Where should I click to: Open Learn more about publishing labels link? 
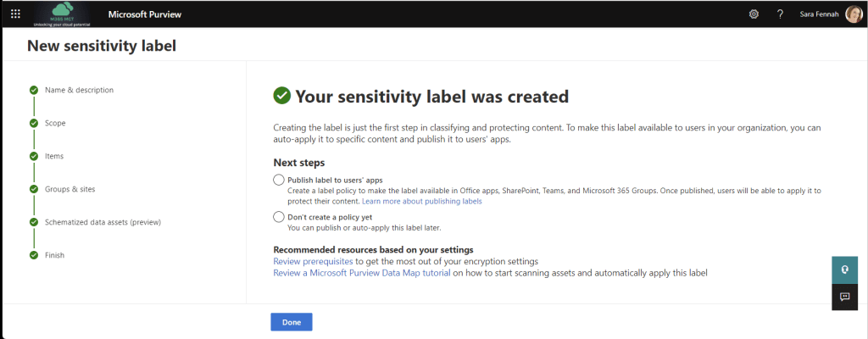421,202
